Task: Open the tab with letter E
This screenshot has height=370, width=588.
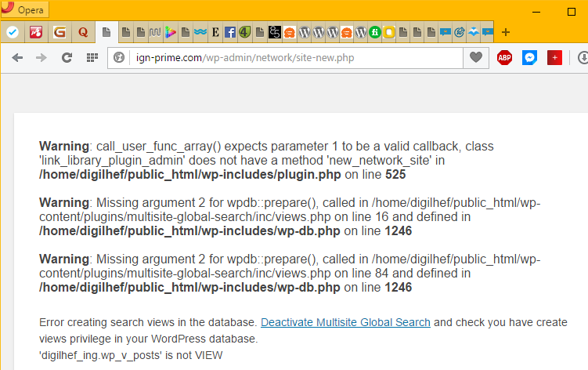Action: [x=215, y=32]
